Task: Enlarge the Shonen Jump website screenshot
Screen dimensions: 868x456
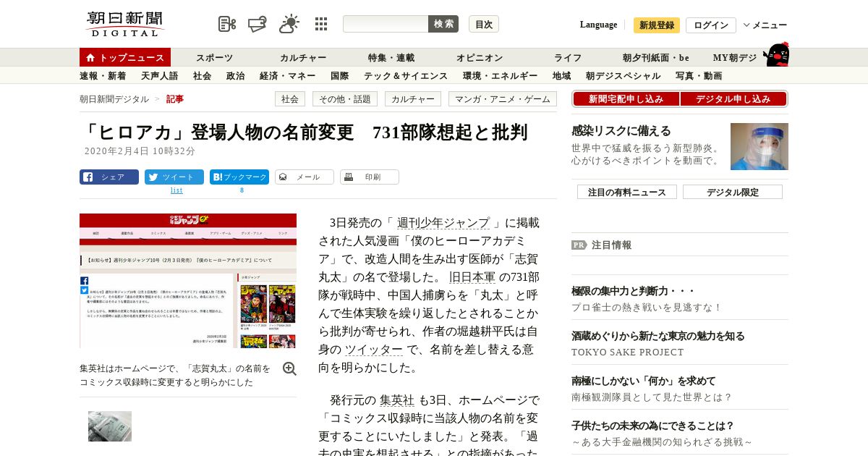Action: [x=188, y=281]
